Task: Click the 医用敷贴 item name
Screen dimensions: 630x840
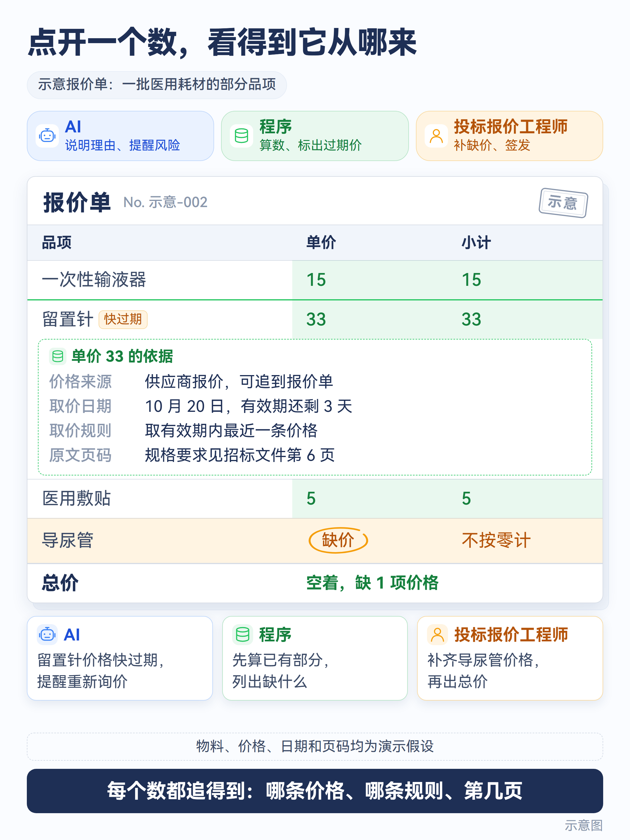Action: (x=76, y=498)
